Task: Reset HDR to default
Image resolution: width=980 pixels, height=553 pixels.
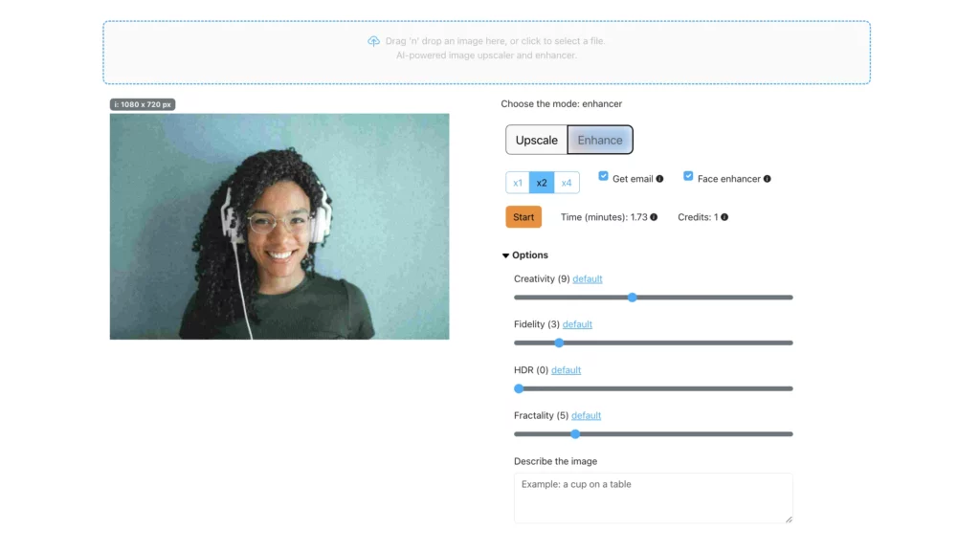Action: 566,370
